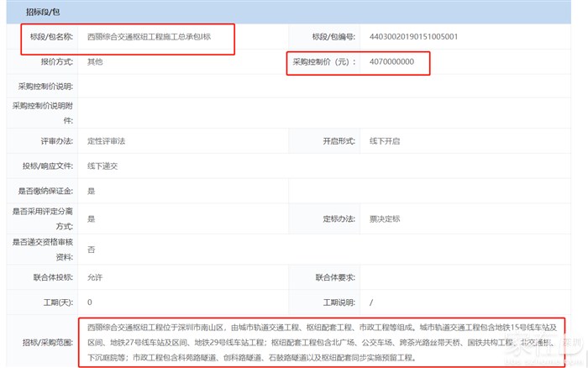Image resolution: width=588 pixels, height=368 pixels.
Task: Click the 工期说明 value slash
Action: (x=370, y=302)
